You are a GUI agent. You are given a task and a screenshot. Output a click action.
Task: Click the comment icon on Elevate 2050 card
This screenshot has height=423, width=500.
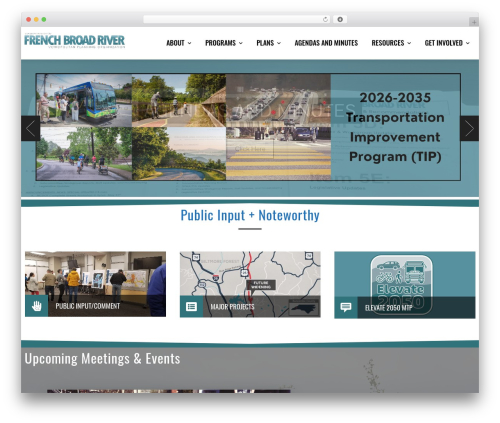346,307
